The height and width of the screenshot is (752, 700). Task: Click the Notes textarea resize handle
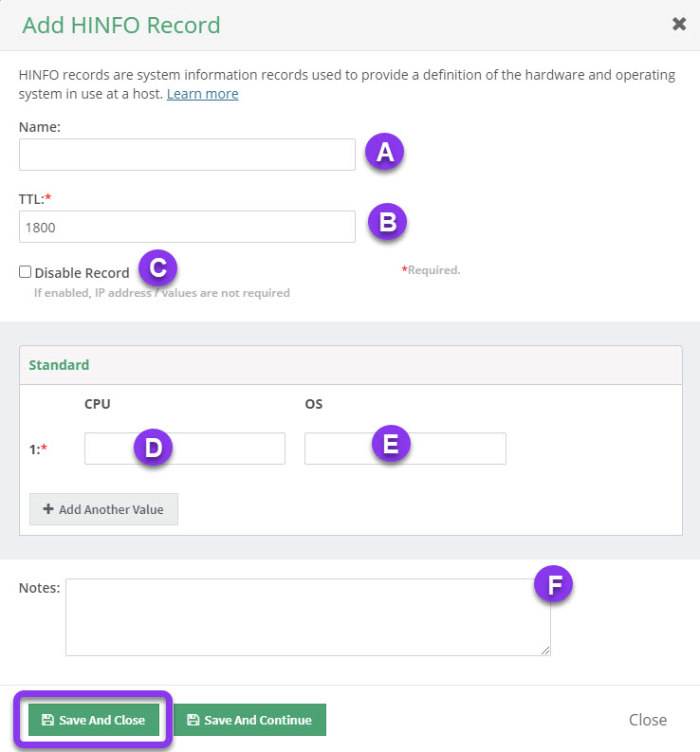pos(545,651)
